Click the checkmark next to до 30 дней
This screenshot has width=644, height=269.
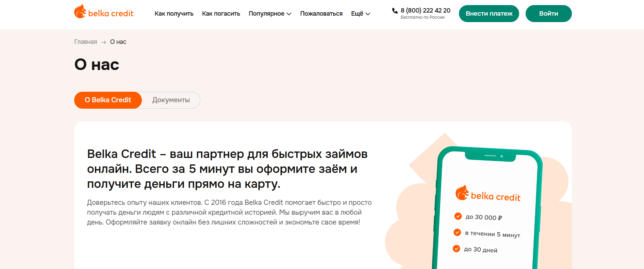[457, 249]
